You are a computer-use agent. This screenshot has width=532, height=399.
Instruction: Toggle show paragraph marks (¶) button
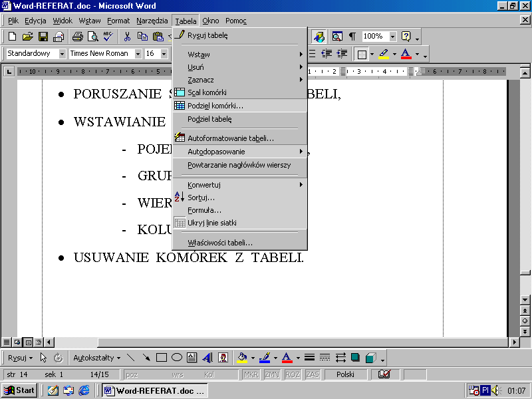click(x=352, y=37)
